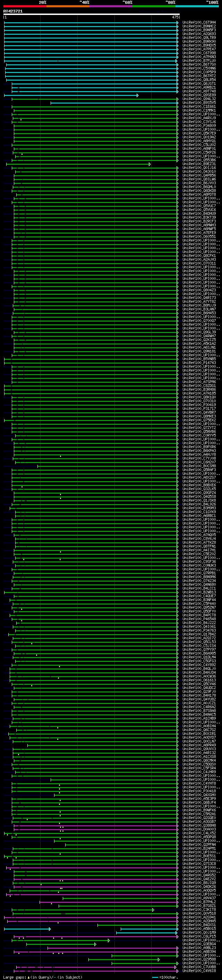Select hit label UniRef100_A4HJY8
The image size is (222, 980).
(199, 455)
